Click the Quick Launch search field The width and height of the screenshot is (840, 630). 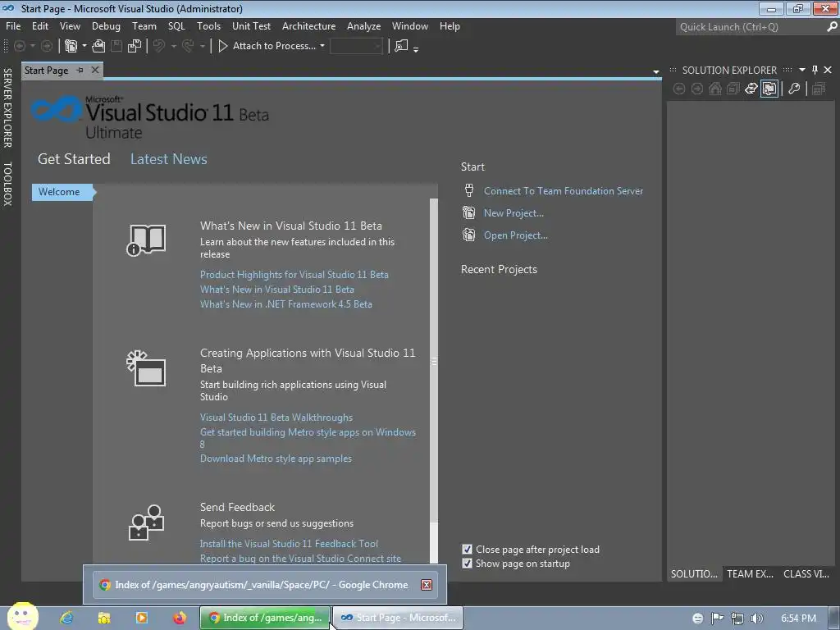(x=751, y=27)
